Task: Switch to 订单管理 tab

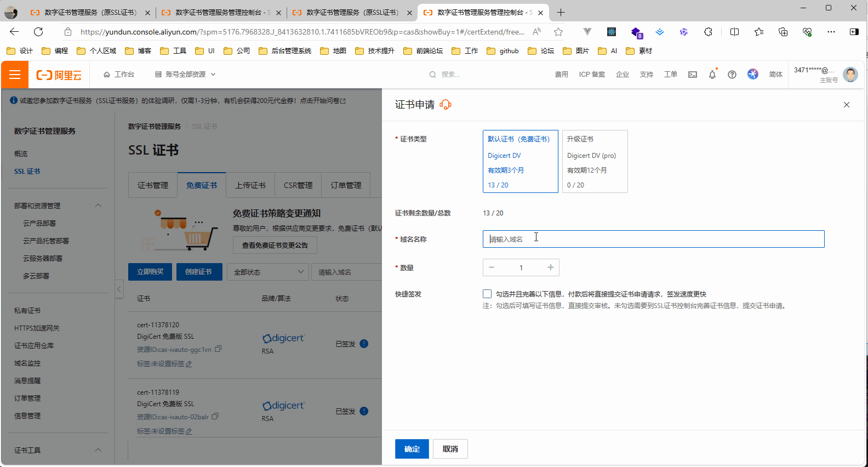Action: point(346,185)
